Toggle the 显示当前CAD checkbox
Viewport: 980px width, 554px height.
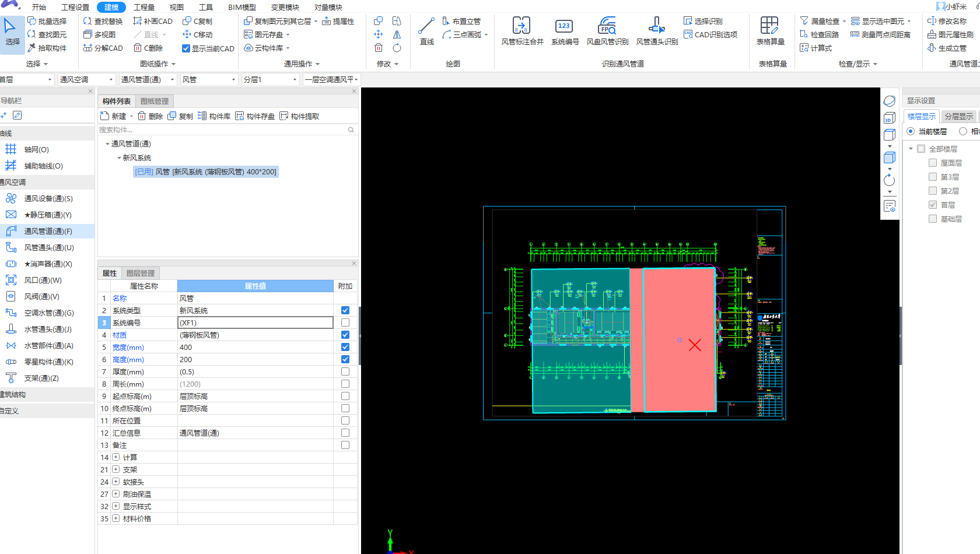(186, 48)
